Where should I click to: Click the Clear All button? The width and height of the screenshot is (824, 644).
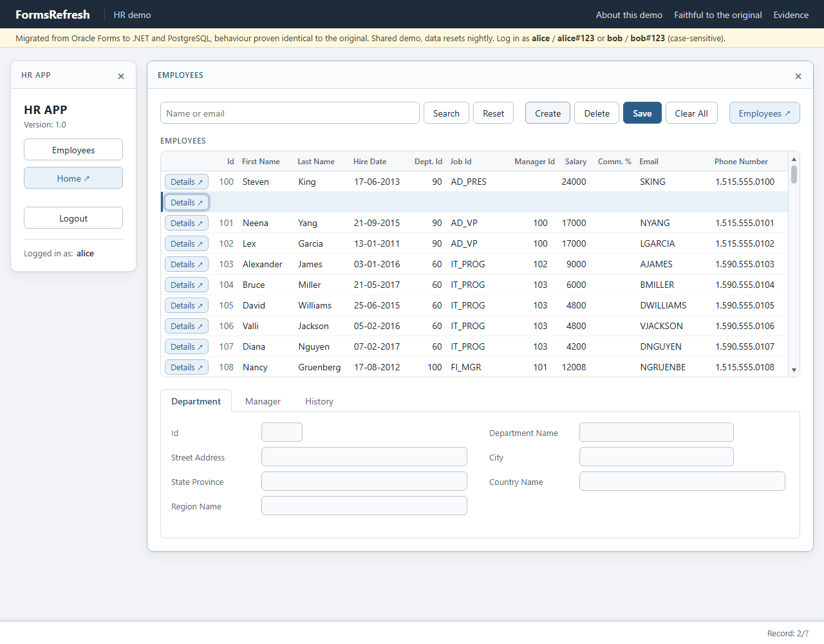[x=691, y=113]
